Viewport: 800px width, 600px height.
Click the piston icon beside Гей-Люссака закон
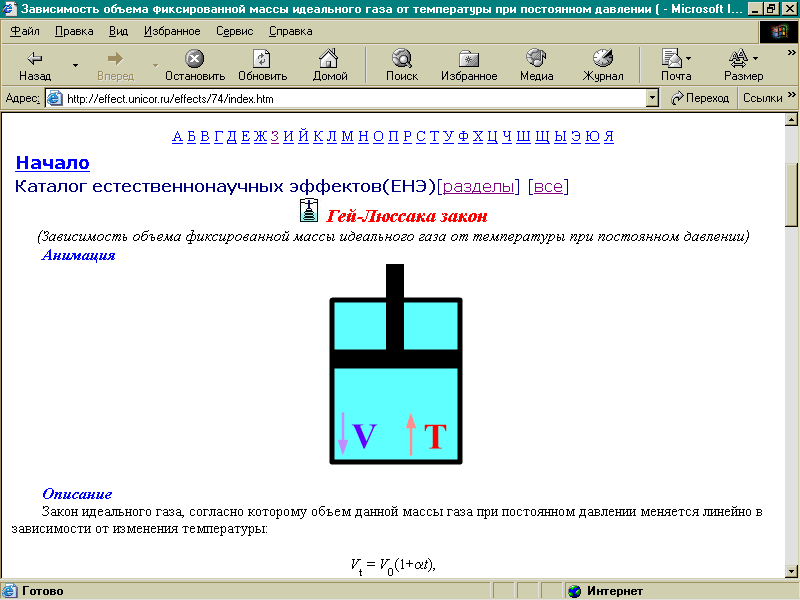point(309,210)
